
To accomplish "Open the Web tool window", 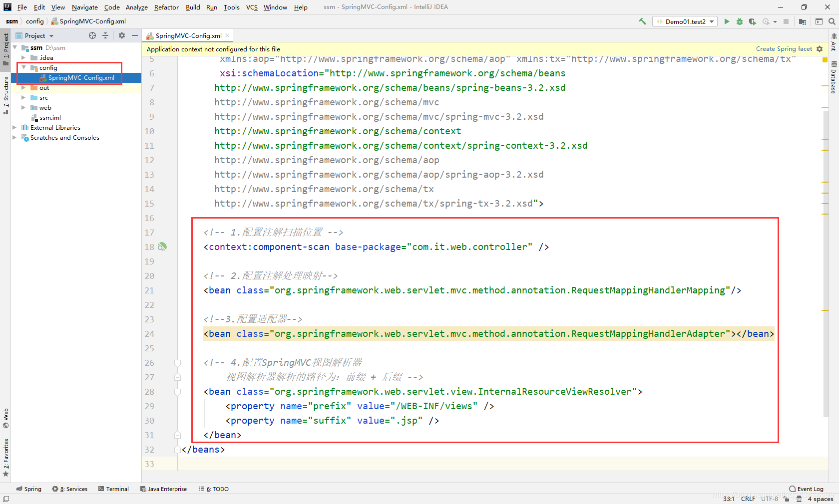I will (5, 419).
